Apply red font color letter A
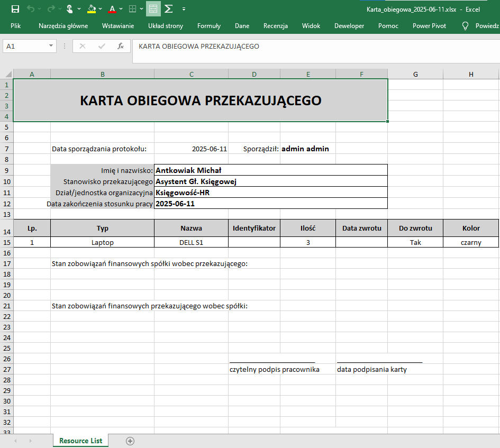The height and width of the screenshot is (448, 500). coord(112,9)
